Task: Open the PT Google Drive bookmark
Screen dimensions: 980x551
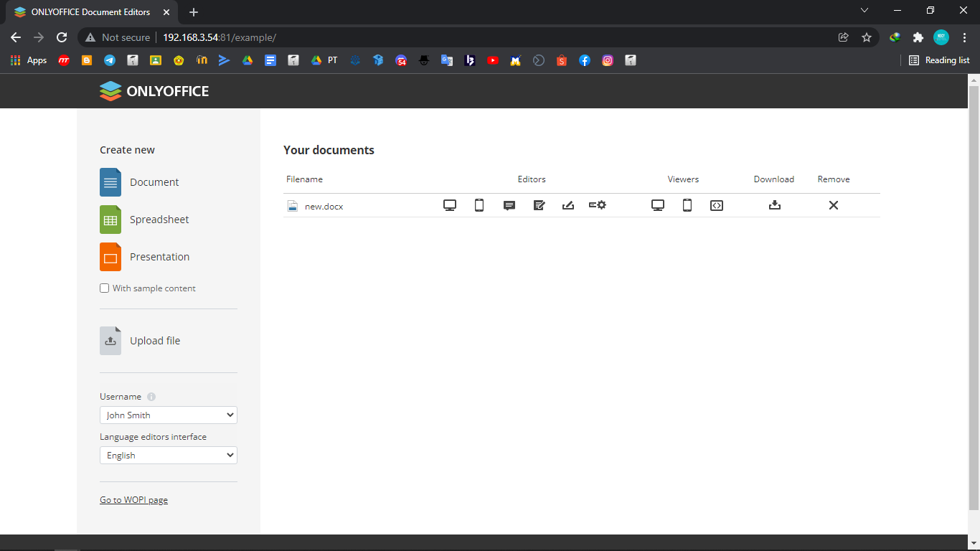Action: click(324, 60)
